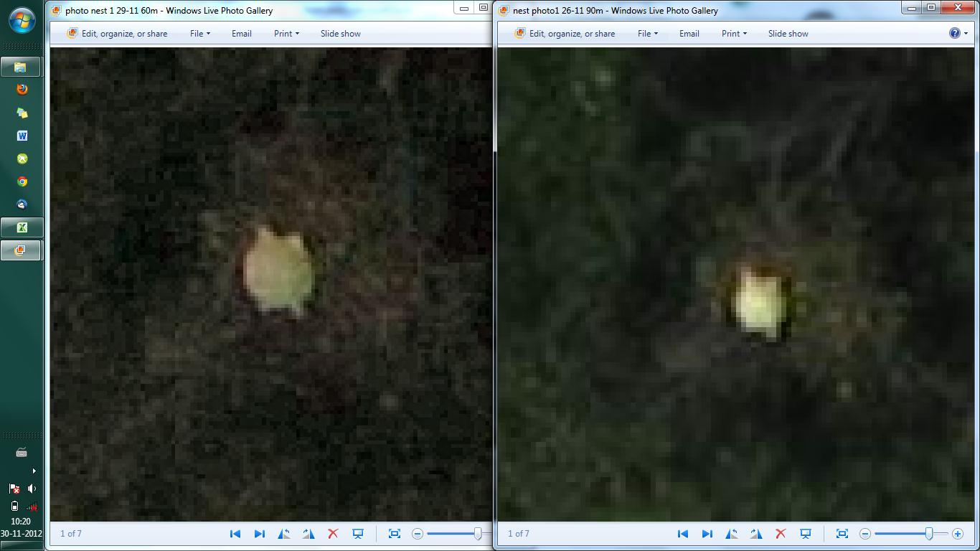
Task: Fit right photo to window size
Action: (842, 534)
